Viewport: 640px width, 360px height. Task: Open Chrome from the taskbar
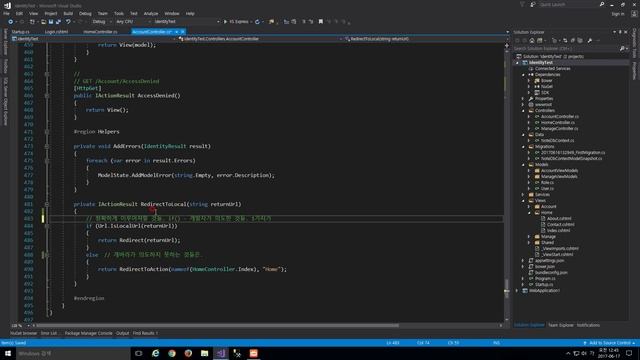click(172, 353)
